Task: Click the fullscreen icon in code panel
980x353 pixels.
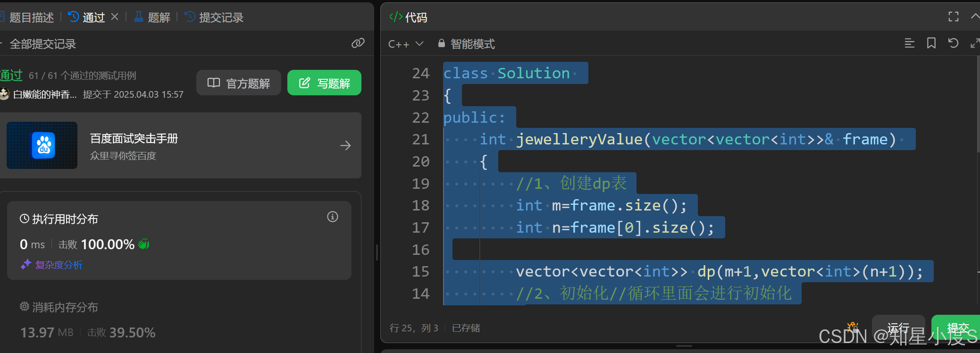Action: tap(953, 17)
